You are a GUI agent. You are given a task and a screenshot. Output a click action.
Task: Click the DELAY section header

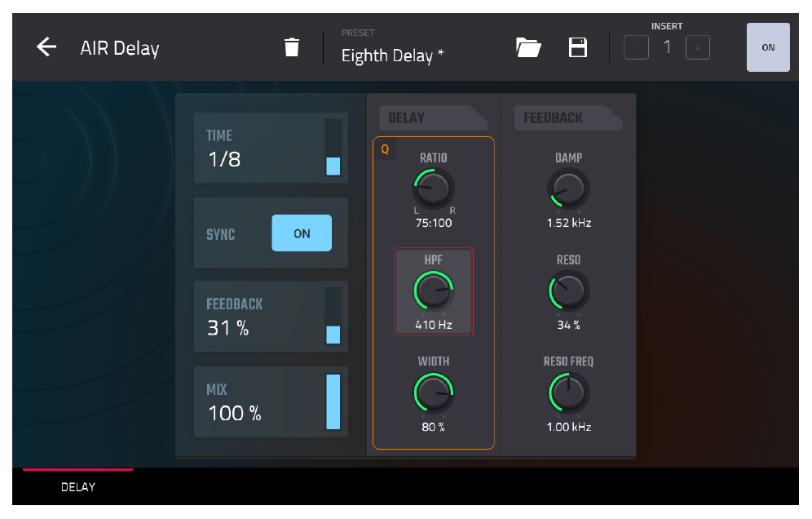pos(433,118)
